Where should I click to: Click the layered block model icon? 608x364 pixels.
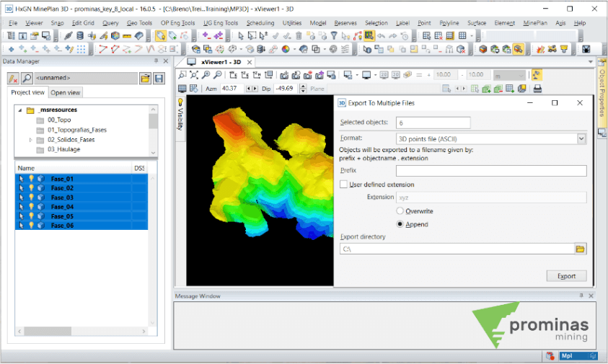483,49
